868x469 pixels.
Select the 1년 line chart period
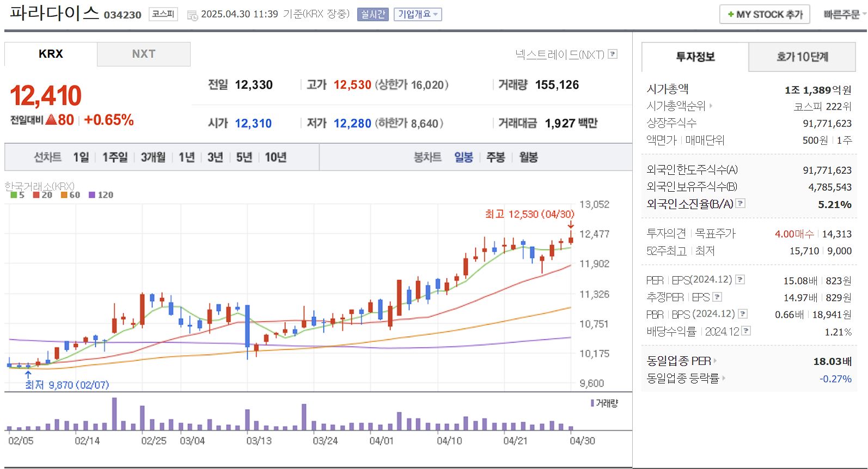[x=187, y=157]
